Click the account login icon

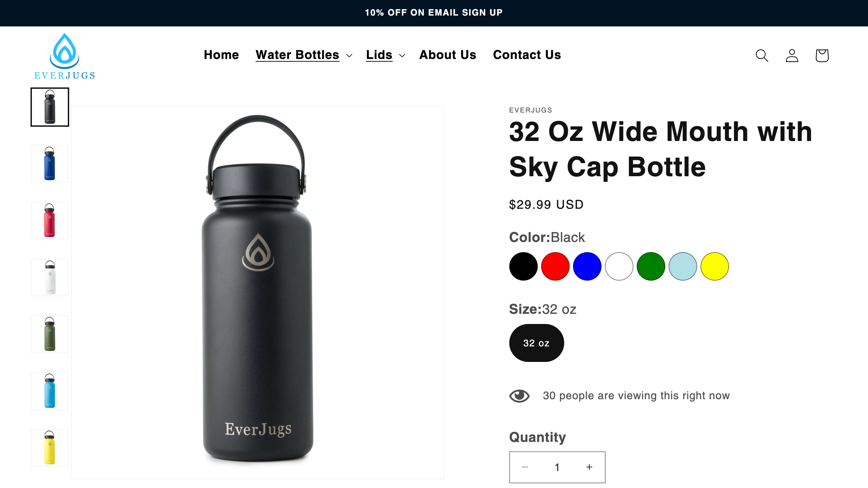[792, 55]
